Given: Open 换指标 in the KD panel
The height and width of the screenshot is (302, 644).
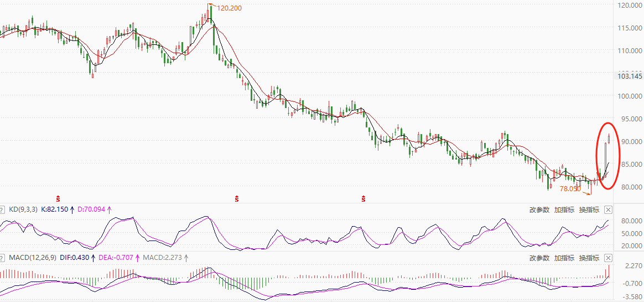Looking at the screenshot, I should point(589,210).
